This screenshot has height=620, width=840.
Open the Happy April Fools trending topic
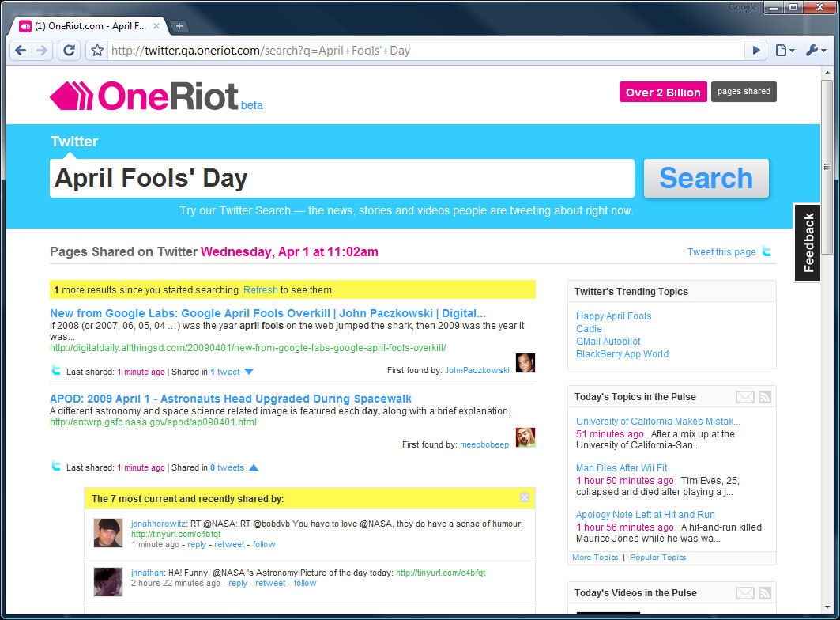(613, 316)
